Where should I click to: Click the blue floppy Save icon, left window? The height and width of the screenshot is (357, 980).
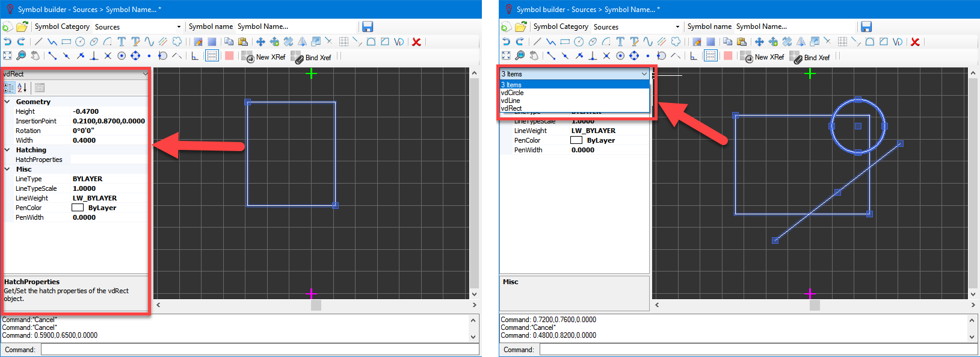[x=368, y=26]
